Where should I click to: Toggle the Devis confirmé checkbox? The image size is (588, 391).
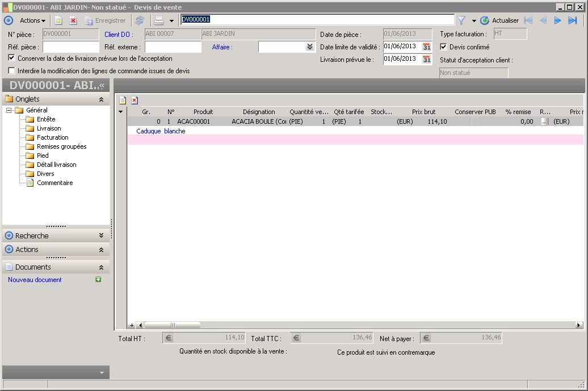[x=444, y=47]
